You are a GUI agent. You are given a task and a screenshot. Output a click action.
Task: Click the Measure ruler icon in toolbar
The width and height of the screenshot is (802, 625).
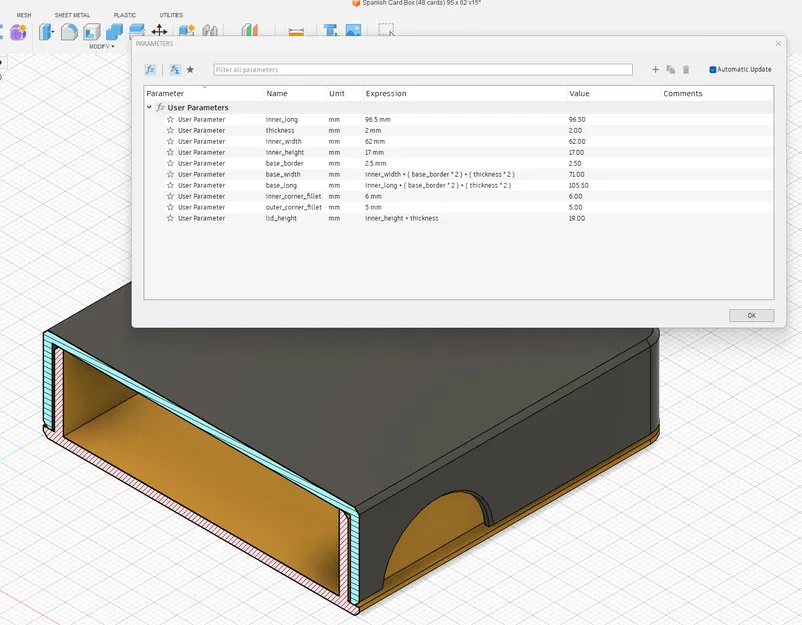click(295, 32)
